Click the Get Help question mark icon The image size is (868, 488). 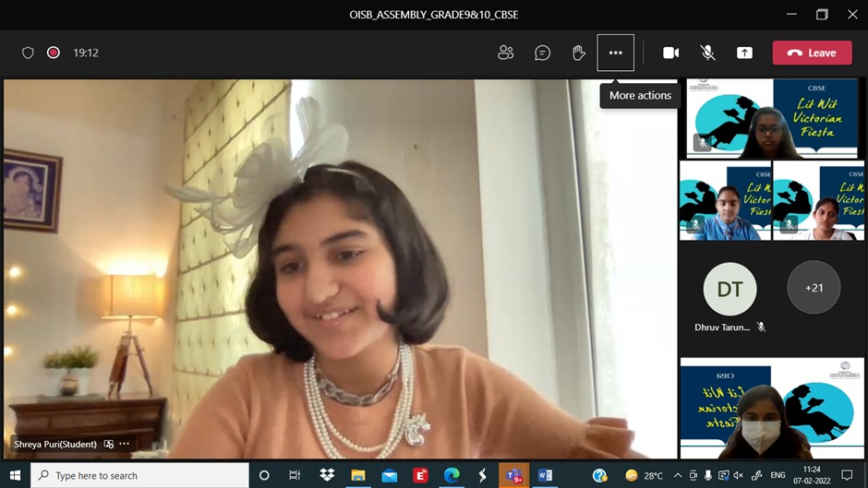tap(599, 475)
